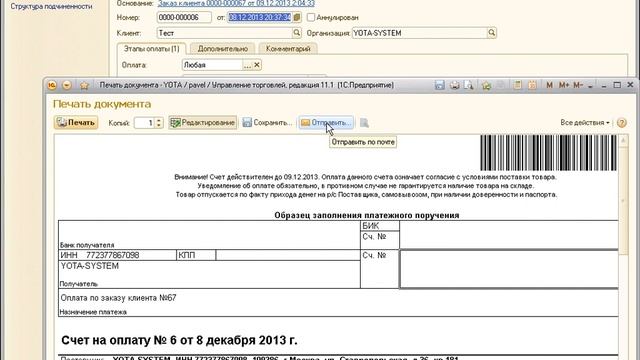
Task: Click the green get-link icon in title bar
Action: tap(486, 85)
